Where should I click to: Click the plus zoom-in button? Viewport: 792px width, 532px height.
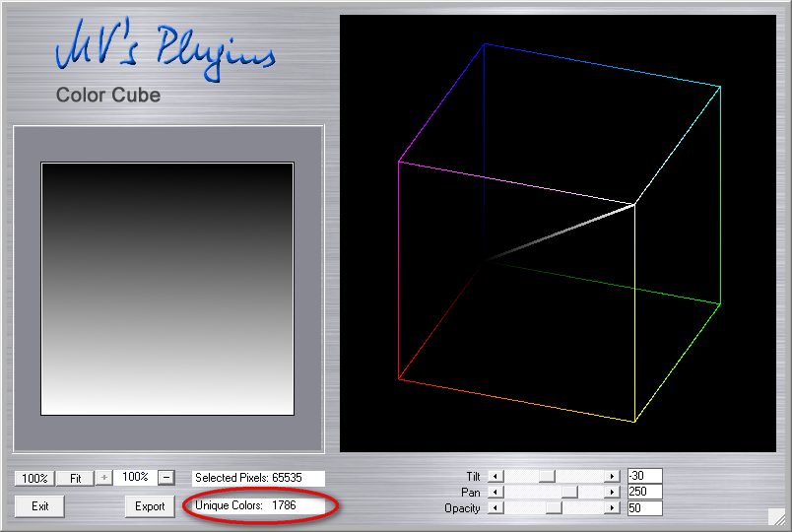(x=104, y=478)
